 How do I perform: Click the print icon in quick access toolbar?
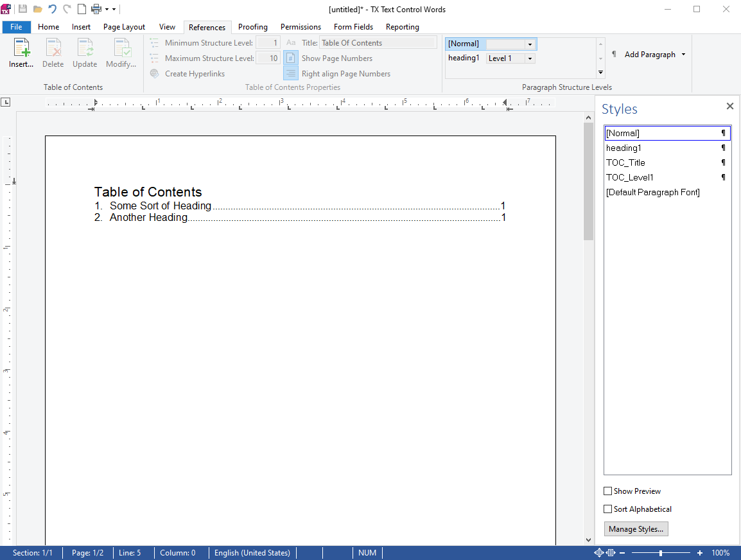[96, 8]
